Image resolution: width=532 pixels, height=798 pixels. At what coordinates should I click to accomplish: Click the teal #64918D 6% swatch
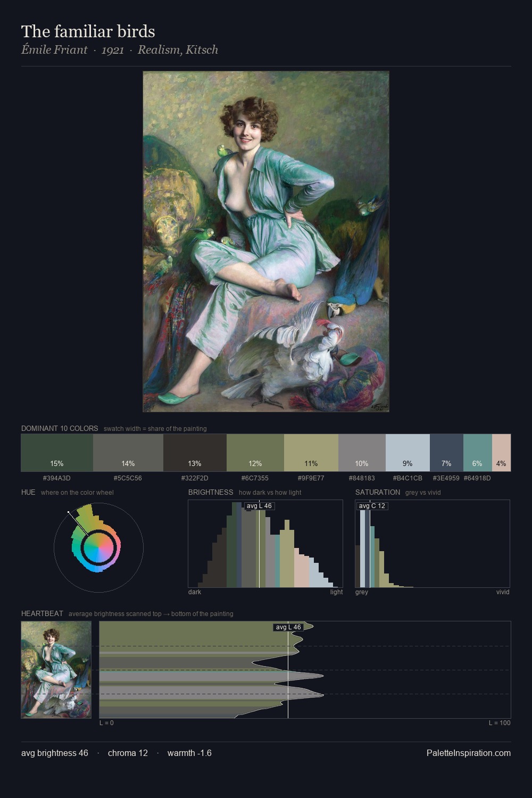coord(477,453)
